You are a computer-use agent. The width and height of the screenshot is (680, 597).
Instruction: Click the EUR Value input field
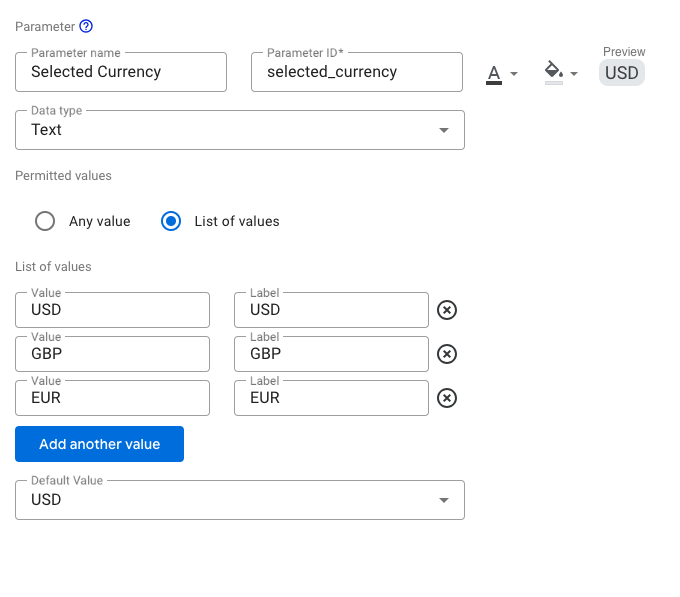click(112, 398)
